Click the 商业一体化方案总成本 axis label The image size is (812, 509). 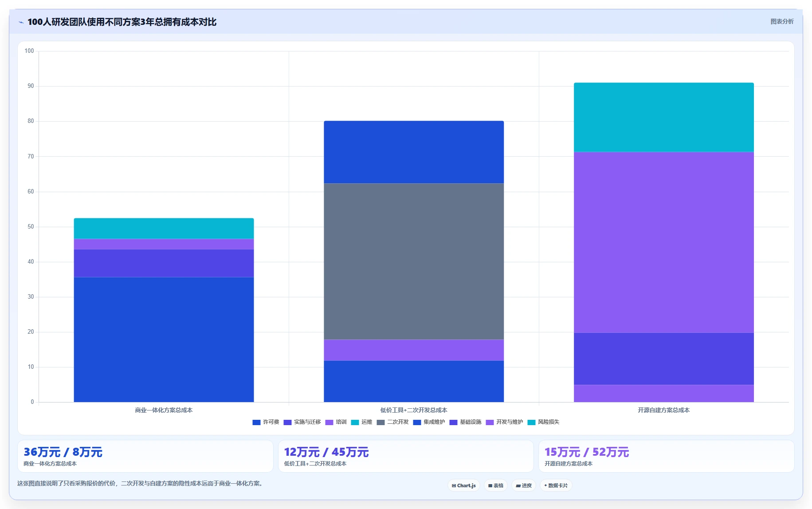coord(164,410)
